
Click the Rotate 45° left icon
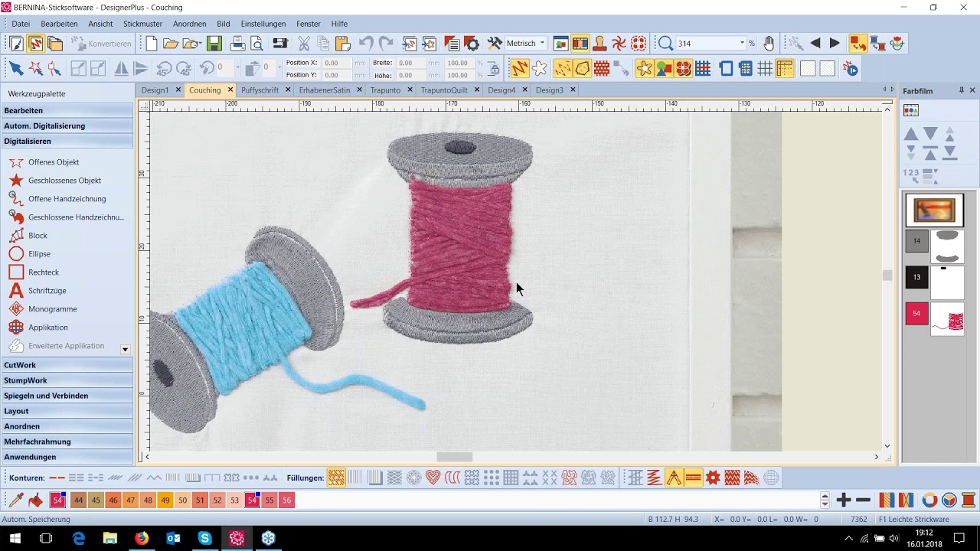163,69
